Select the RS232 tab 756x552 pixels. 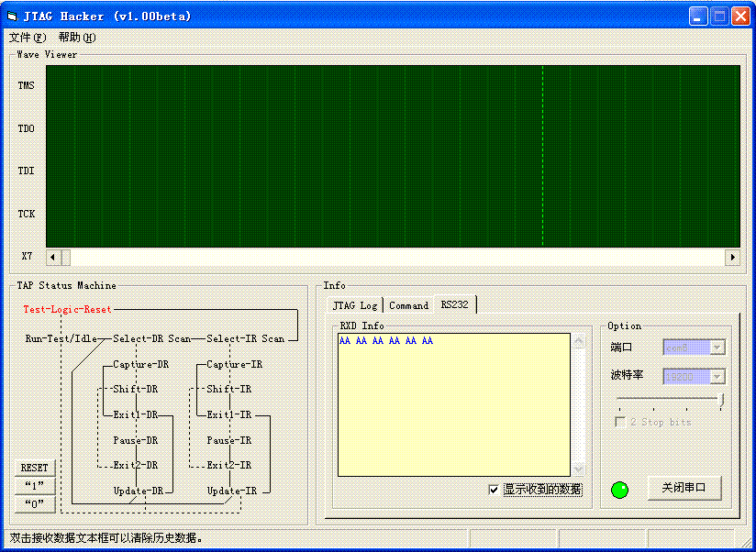(455, 304)
